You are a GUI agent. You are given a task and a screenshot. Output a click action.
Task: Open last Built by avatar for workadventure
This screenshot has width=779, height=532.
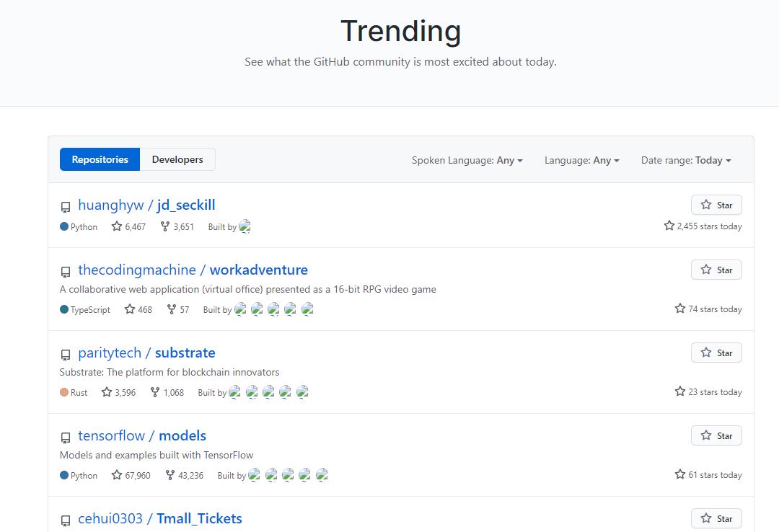point(307,309)
